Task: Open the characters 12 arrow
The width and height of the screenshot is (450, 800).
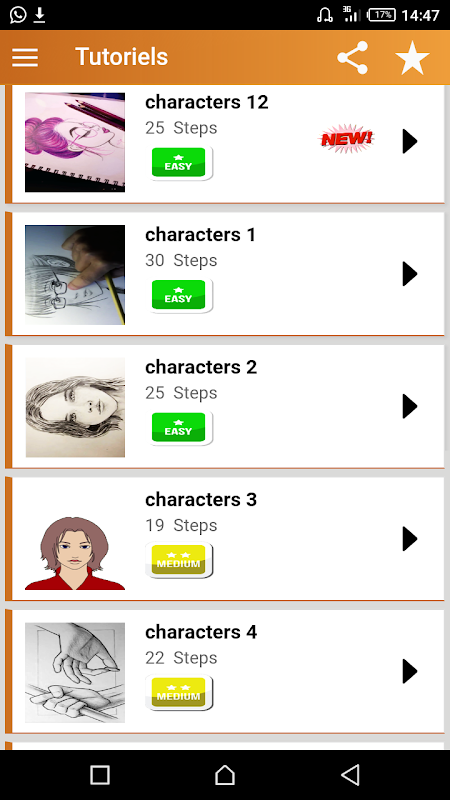Action: pyautogui.click(x=410, y=141)
